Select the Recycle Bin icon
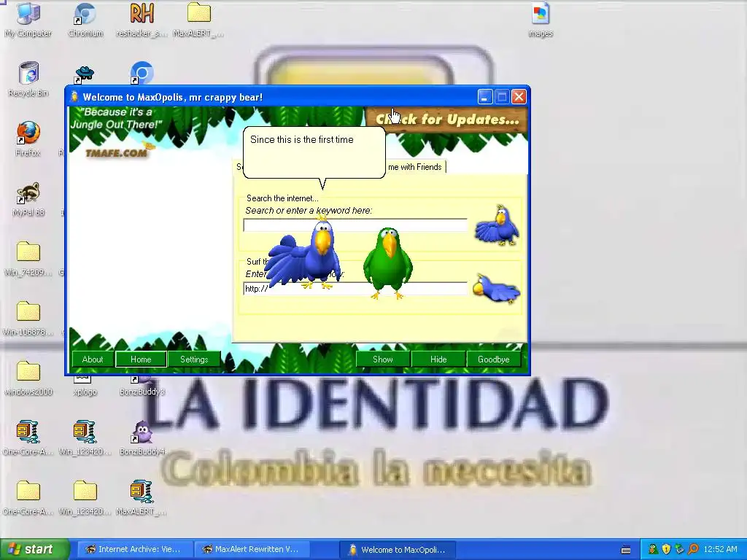The image size is (747, 560). pos(28,79)
